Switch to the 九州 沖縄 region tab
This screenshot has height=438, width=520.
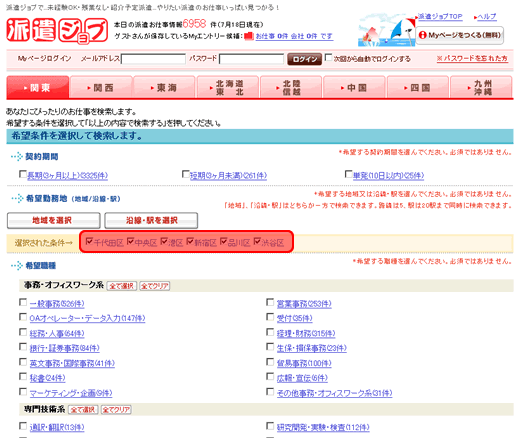(481, 87)
